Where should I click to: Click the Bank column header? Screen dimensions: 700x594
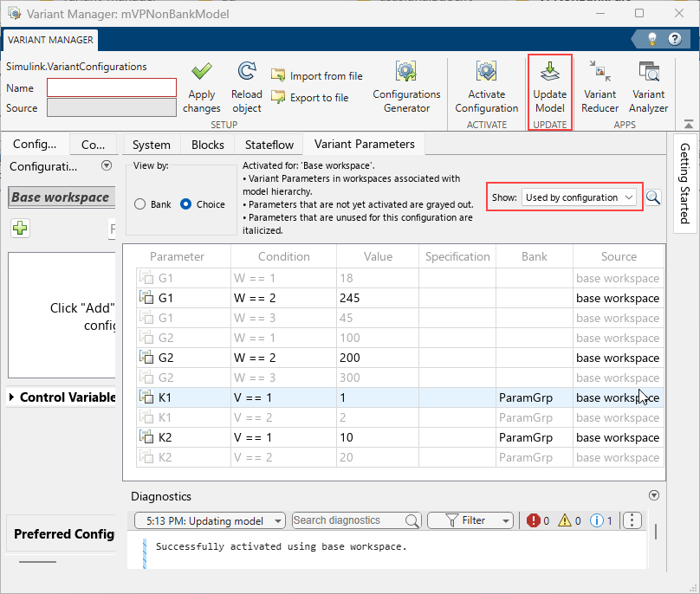535,256
